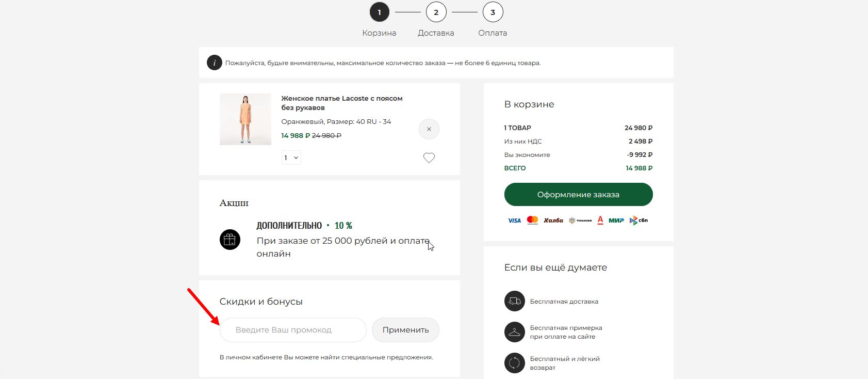Click the 'Если вы ещё думаете' heading
This screenshot has height=379, width=868.
coord(555,267)
